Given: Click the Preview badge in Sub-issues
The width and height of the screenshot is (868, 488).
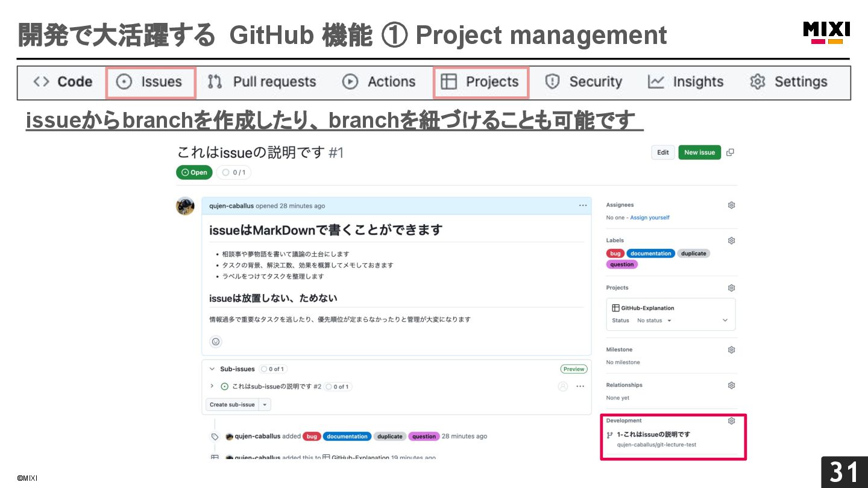Looking at the screenshot, I should pyautogui.click(x=574, y=369).
